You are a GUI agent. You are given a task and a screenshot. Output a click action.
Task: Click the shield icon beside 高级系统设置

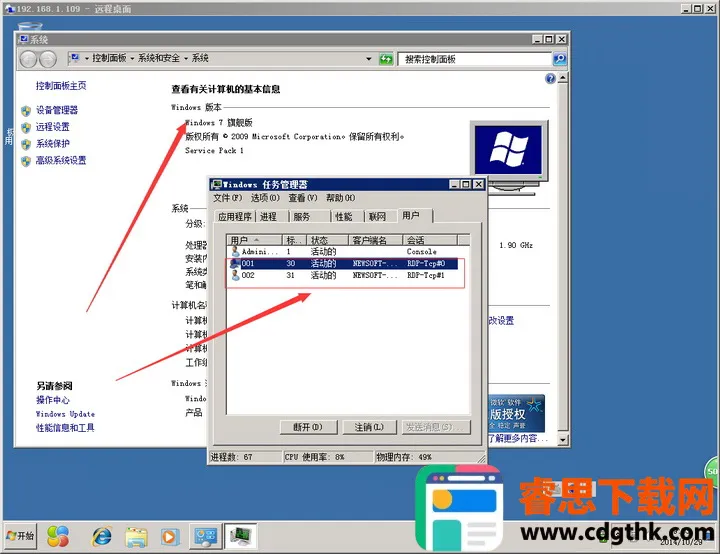(26, 160)
